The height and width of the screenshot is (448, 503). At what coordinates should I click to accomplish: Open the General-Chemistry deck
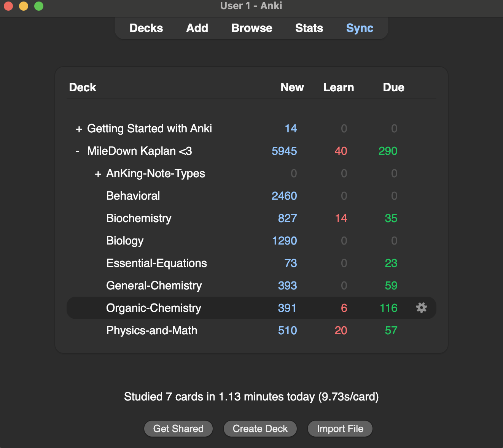(154, 286)
